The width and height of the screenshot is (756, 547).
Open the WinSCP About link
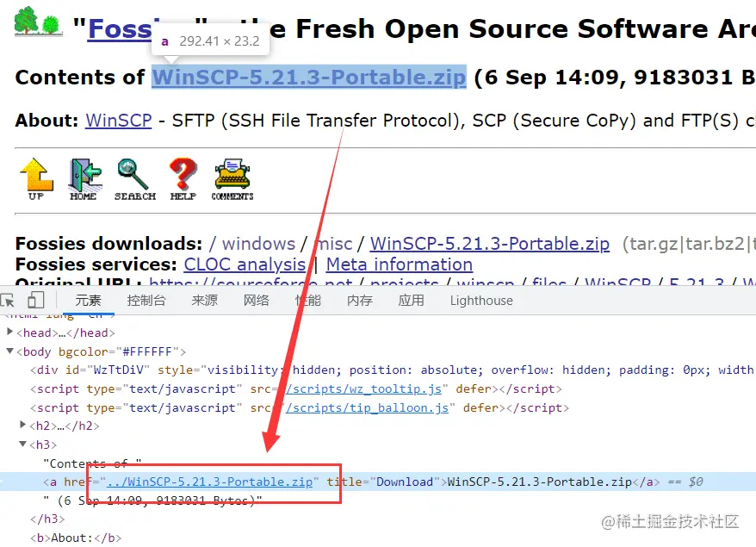pyautogui.click(x=119, y=120)
